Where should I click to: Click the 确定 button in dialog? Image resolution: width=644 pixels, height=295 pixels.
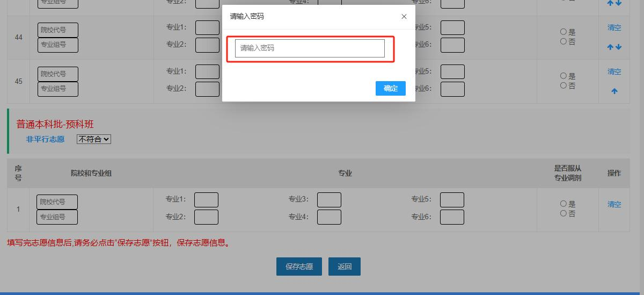click(391, 89)
